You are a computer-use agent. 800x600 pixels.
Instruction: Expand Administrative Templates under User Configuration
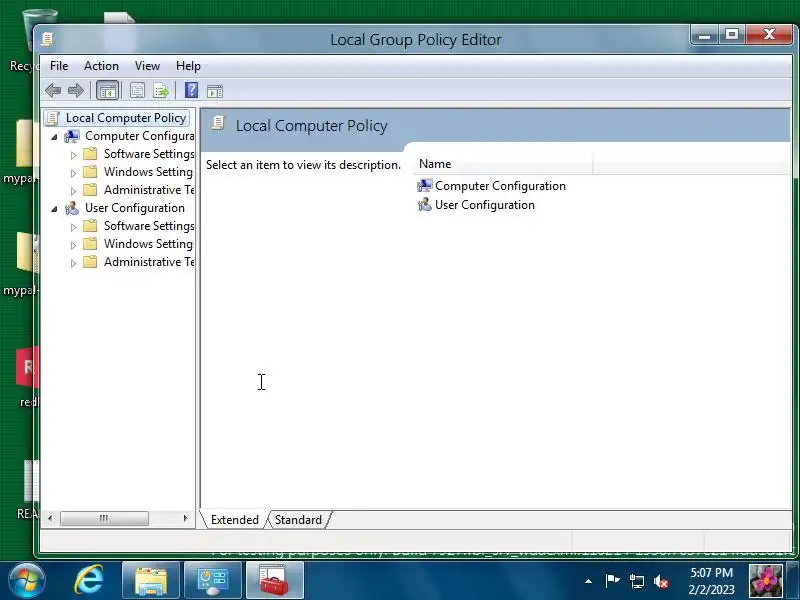point(73,263)
